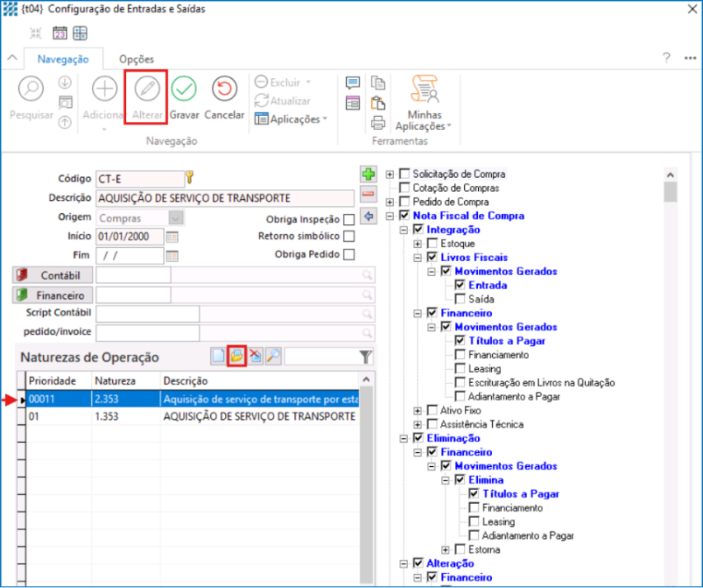Enable the Obriga Inspeção checkbox
Image resolution: width=703 pixels, height=588 pixels.
tap(349, 219)
